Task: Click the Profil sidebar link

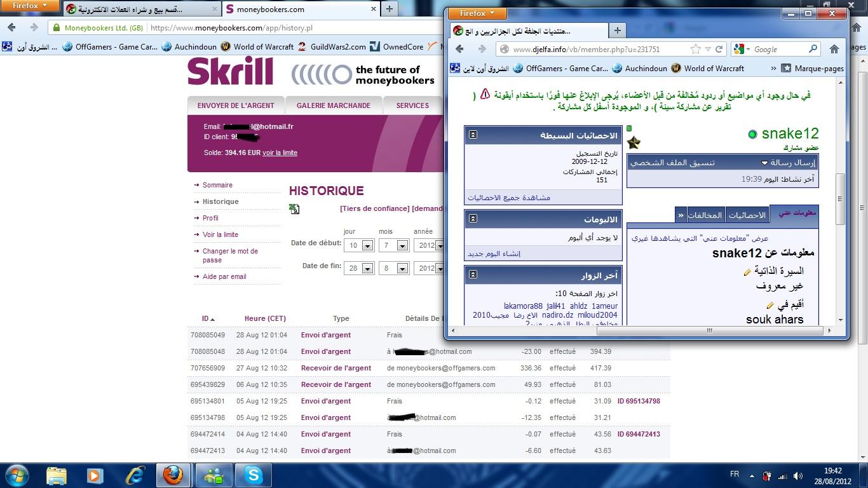Action: pyautogui.click(x=210, y=218)
